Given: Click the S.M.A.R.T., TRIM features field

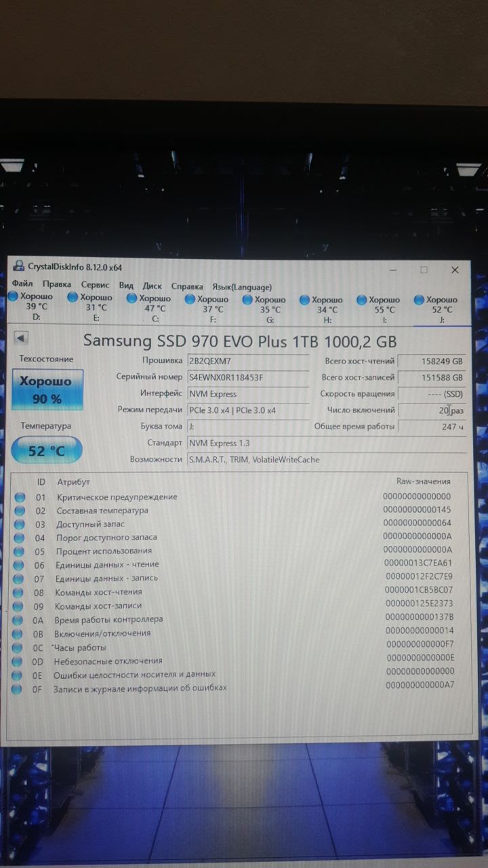Looking at the screenshot, I should pyautogui.click(x=325, y=459).
